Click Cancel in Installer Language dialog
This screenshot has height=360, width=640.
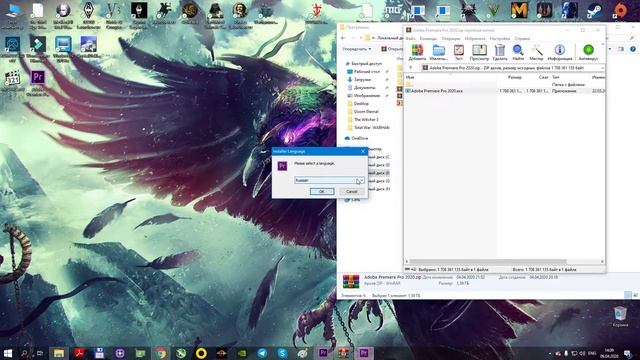tap(351, 191)
